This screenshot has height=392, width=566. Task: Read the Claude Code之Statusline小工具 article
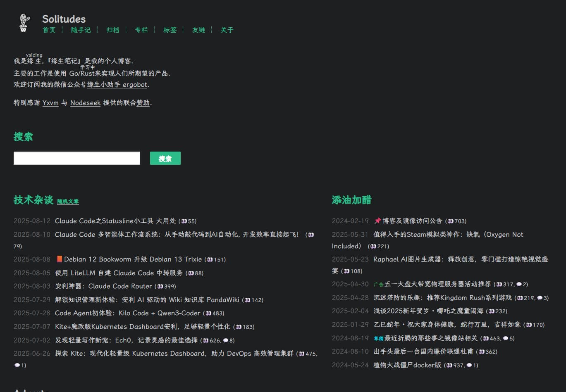pos(115,221)
